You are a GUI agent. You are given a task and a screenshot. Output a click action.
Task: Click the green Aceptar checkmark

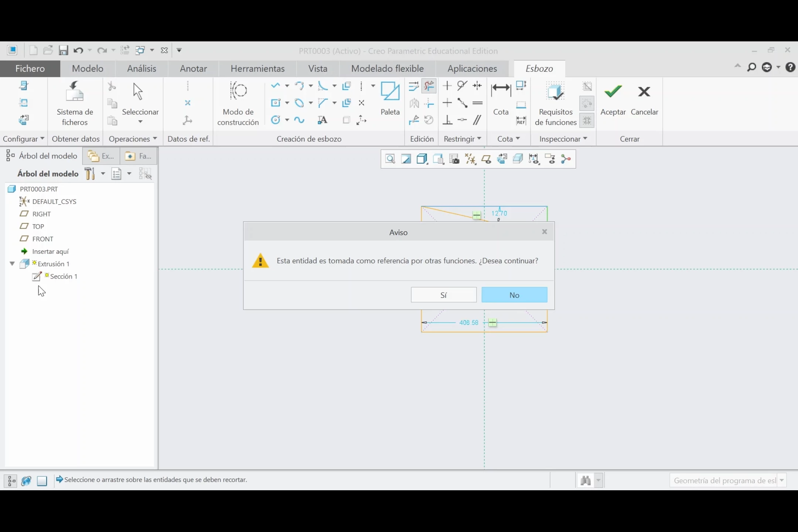pos(613,92)
